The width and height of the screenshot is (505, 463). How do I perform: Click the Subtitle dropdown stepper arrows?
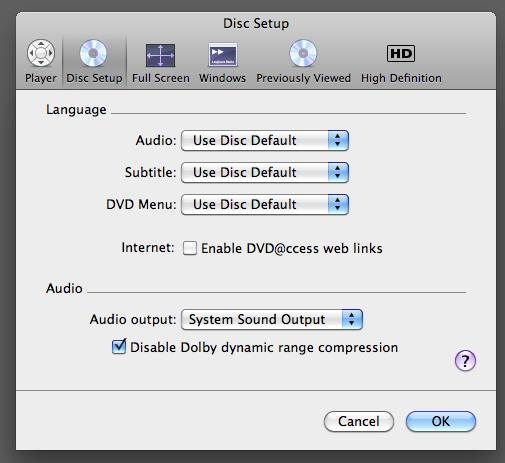338,172
